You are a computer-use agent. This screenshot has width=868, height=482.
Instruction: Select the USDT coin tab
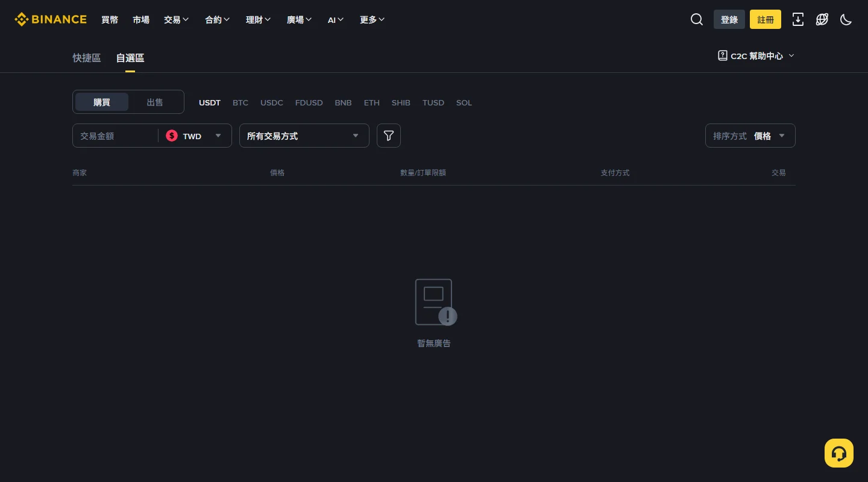point(210,102)
